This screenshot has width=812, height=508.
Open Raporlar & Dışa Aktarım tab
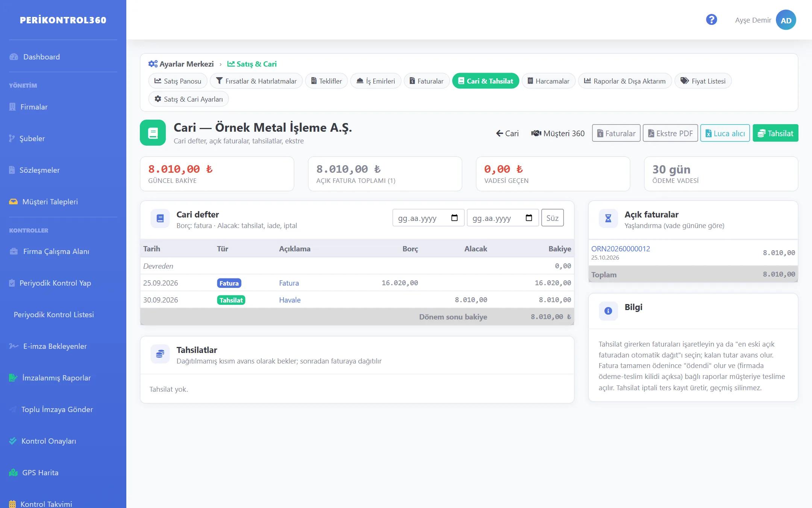coord(625,81)
